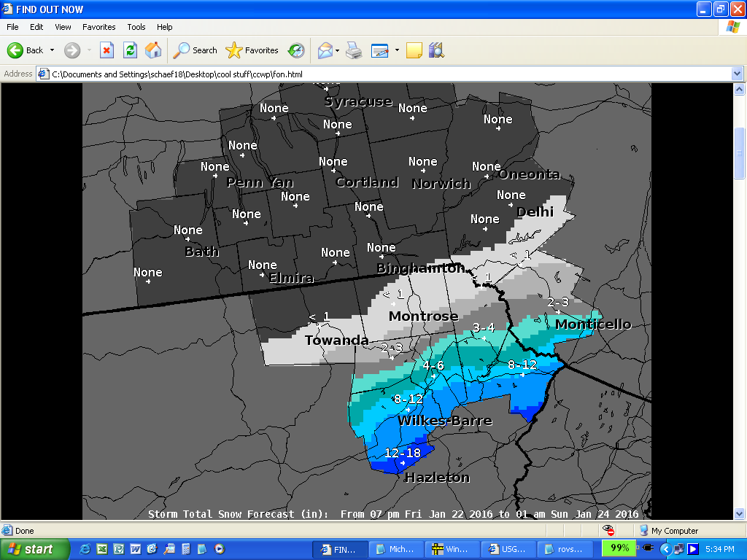Screen dimensions: 747x560
Task: Click the Montrose label on the map
Action: [x=424, y=316]
